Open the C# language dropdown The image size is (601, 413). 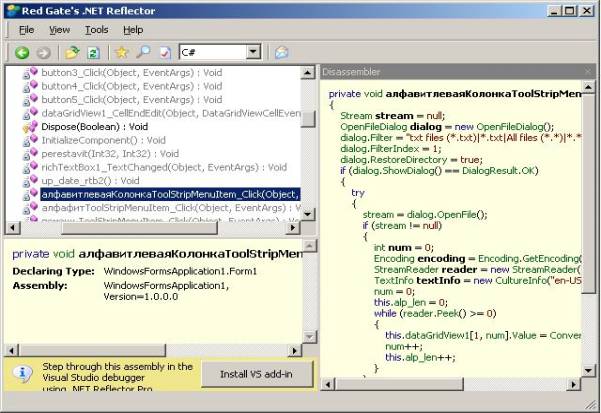coord(252,52)
